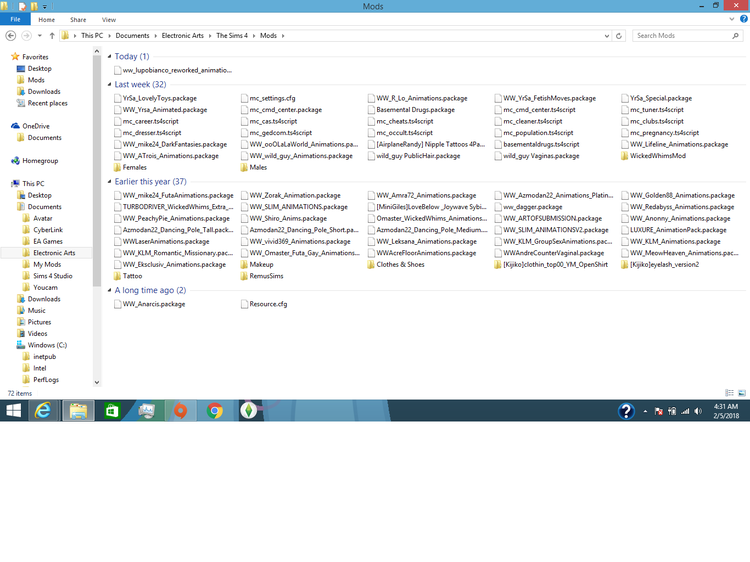Click Documents in the address breadcrumb
Screen dimensions: 750x562
tap(132, 36)
